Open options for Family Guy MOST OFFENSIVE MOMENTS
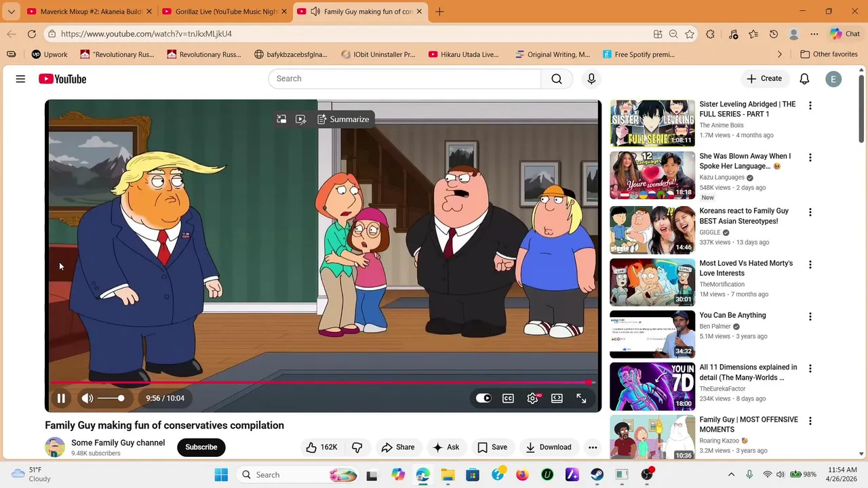The image size is (868, 488). click(x=810, y=421)
